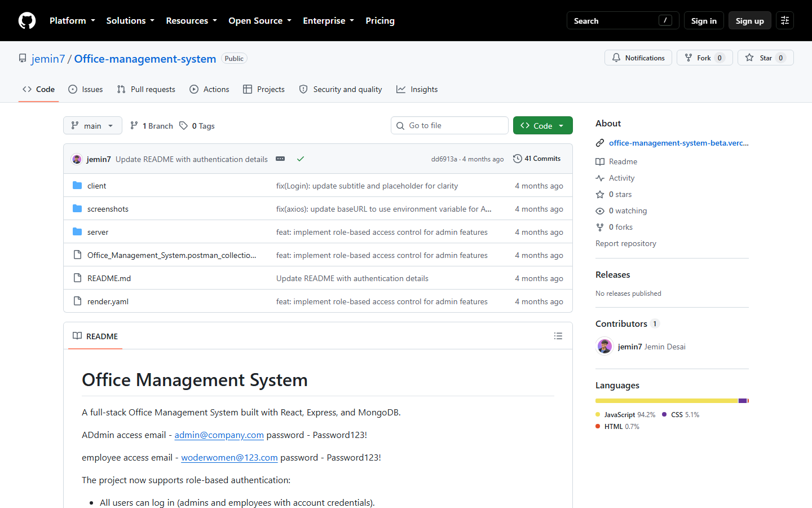Open the Releases heading link

(612, 274)
